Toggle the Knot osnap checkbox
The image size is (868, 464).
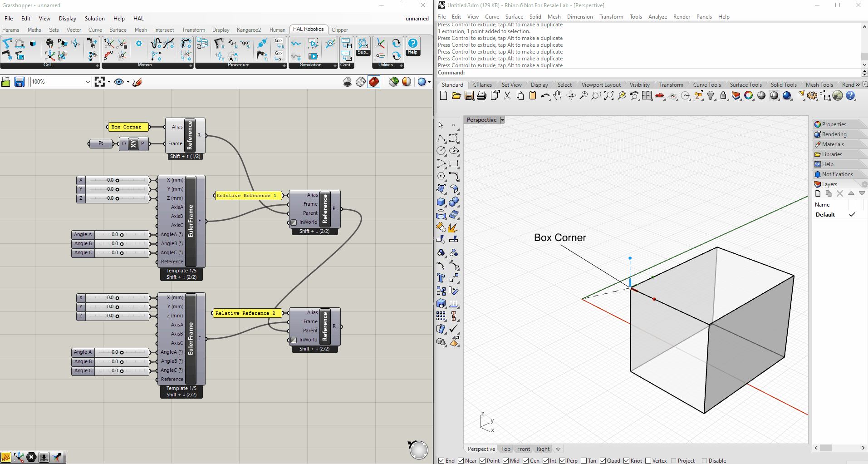coord(627,460)
